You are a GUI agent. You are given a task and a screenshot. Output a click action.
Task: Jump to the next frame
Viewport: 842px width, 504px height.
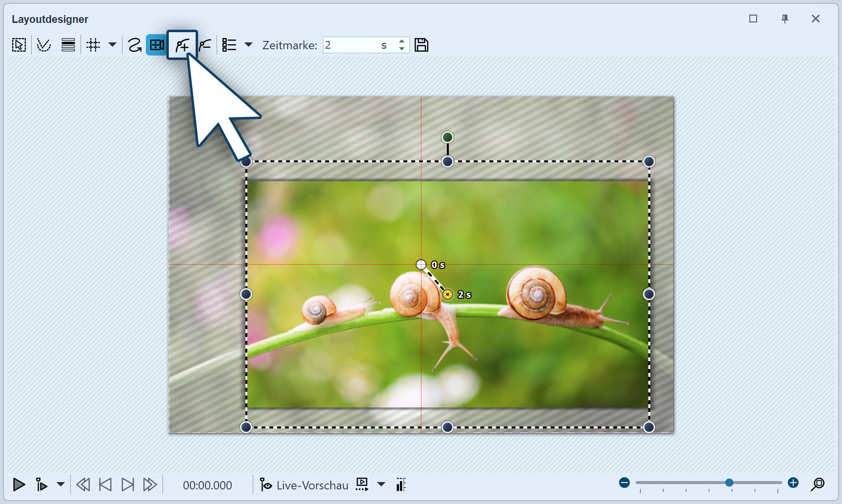coord(127,485)
